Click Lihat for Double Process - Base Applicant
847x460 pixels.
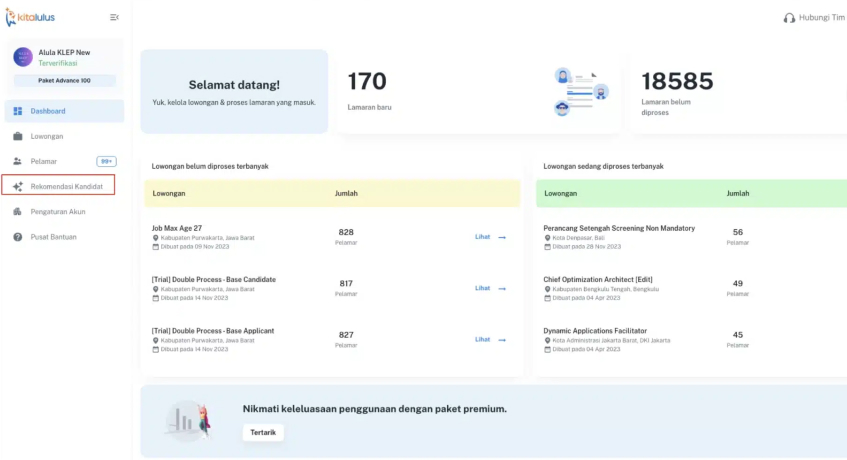pos(490,339)
